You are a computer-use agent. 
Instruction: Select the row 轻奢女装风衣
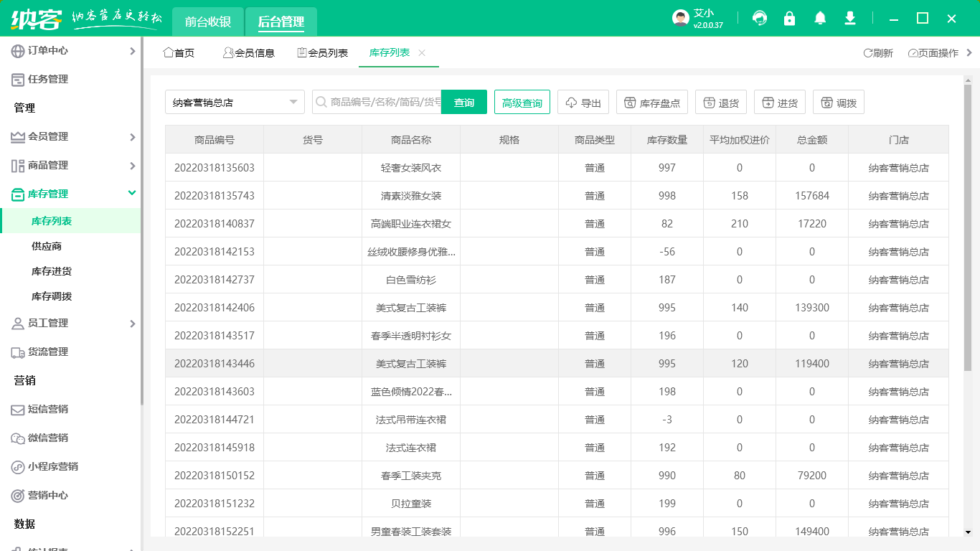point(557,168)
